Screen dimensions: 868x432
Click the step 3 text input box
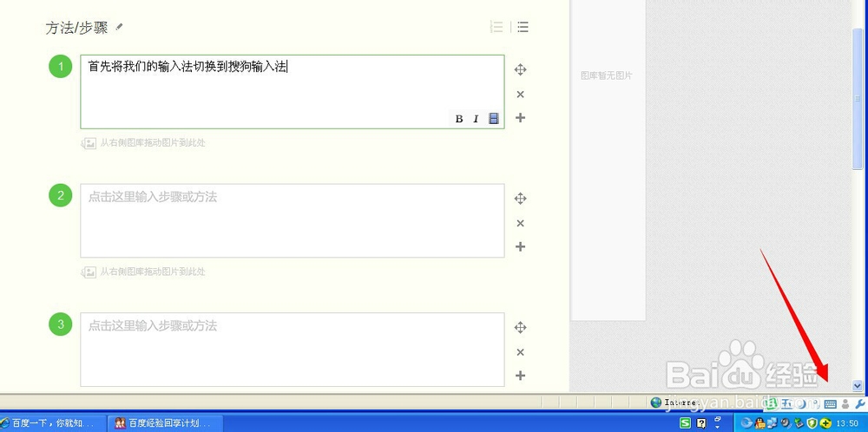tap(293, 350)
